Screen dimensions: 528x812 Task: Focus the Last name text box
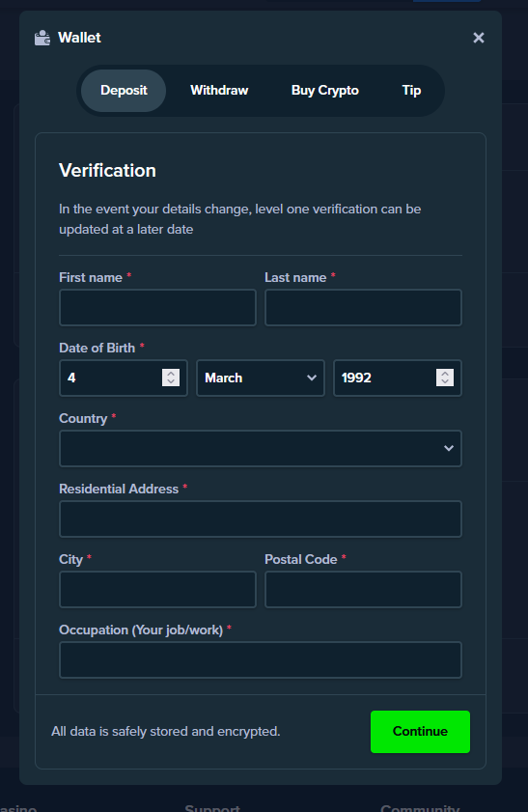tap(363, 308)
